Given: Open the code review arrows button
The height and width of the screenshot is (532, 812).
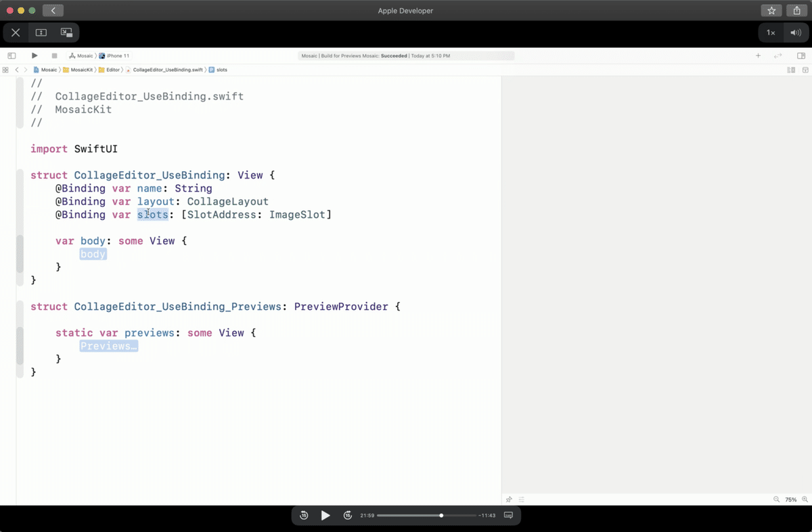Looking at the screenshot, I should coord(778,56).
